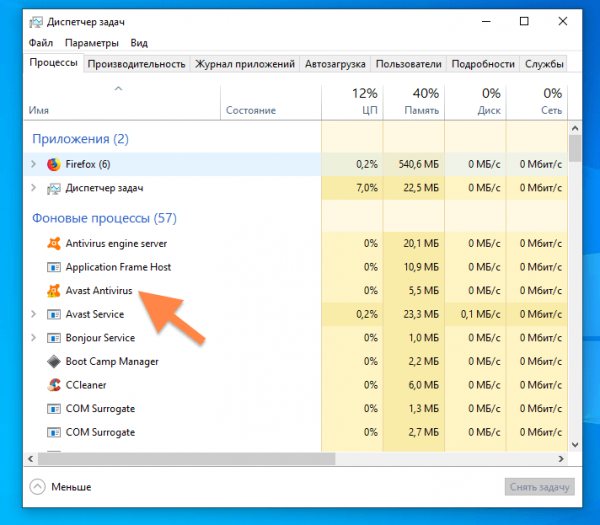Viewport: 600px width, 525px height.
Task: Expand the Firefox (6) process group
Action: (x=33, y=164)
